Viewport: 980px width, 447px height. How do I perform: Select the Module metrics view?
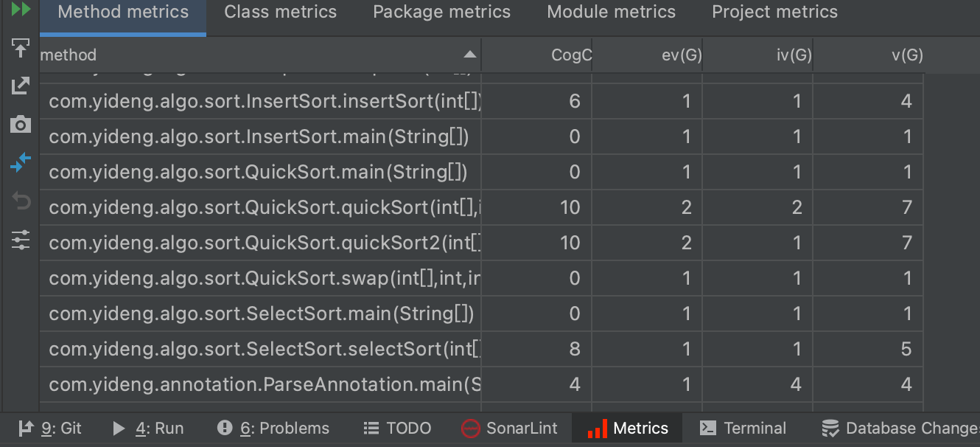[x=611, y=12]
